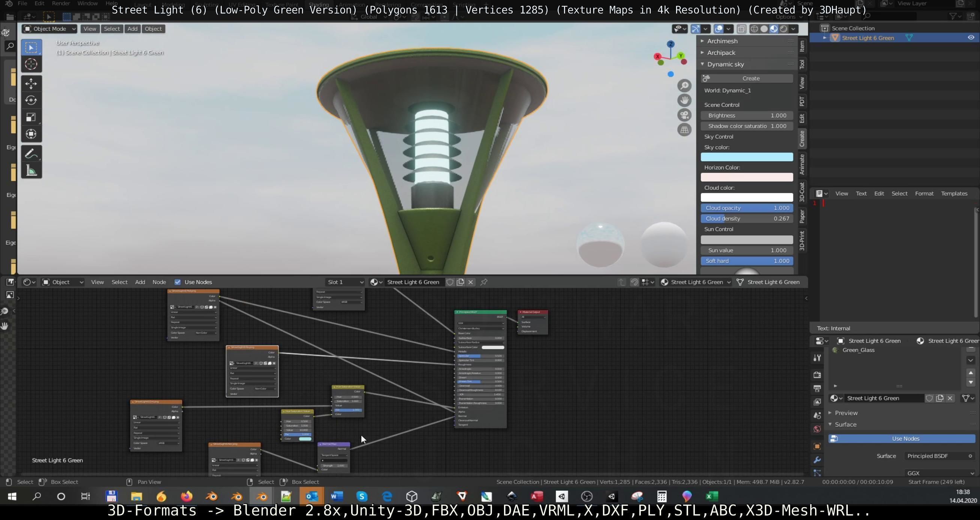980x520 pixels.
Task: Click the 3D Cursor tool
Action: pos(31,64)
